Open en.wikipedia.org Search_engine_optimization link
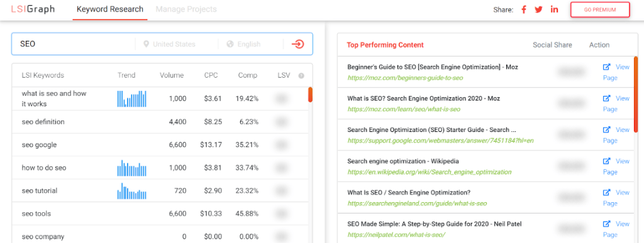Viewport: 644px width, 243px height. tap(429, 171)
